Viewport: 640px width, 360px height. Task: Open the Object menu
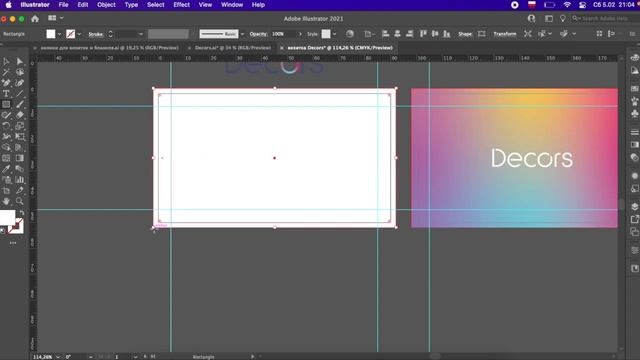pos(106,5)
